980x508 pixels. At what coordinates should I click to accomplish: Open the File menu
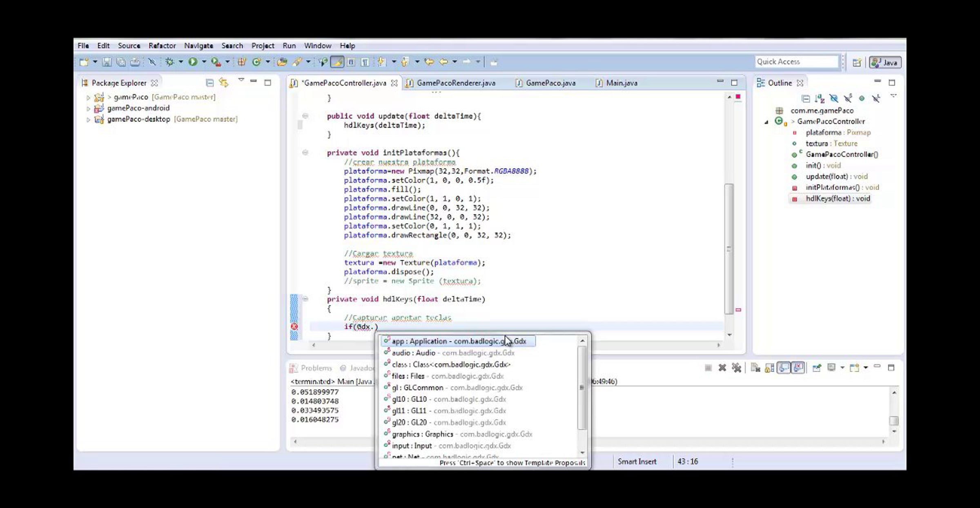(x=83, y=46)
